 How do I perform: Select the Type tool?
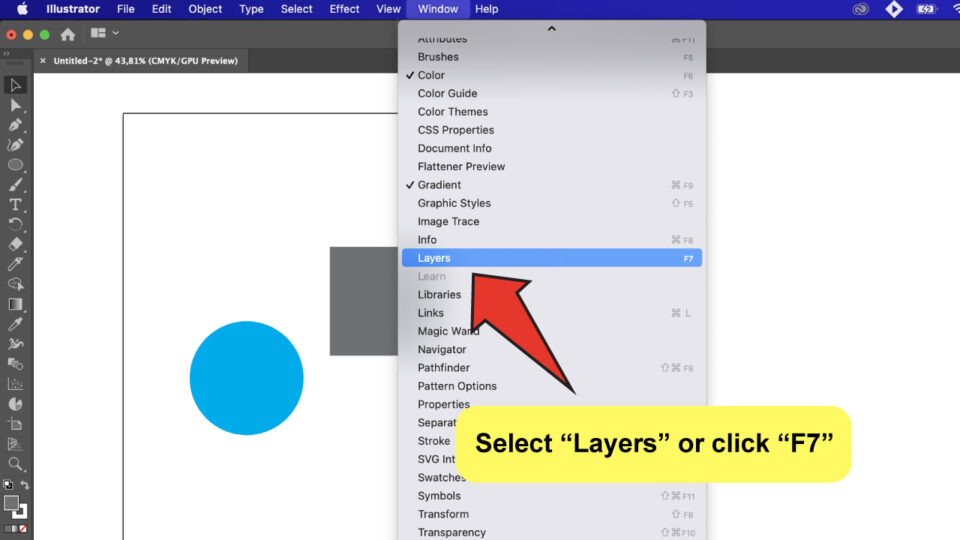[15, 204]
